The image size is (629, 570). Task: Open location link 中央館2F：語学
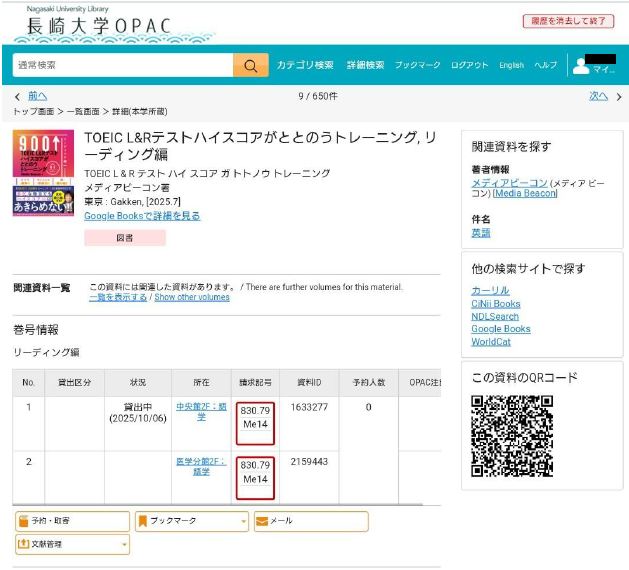click(x=201, y=412)
